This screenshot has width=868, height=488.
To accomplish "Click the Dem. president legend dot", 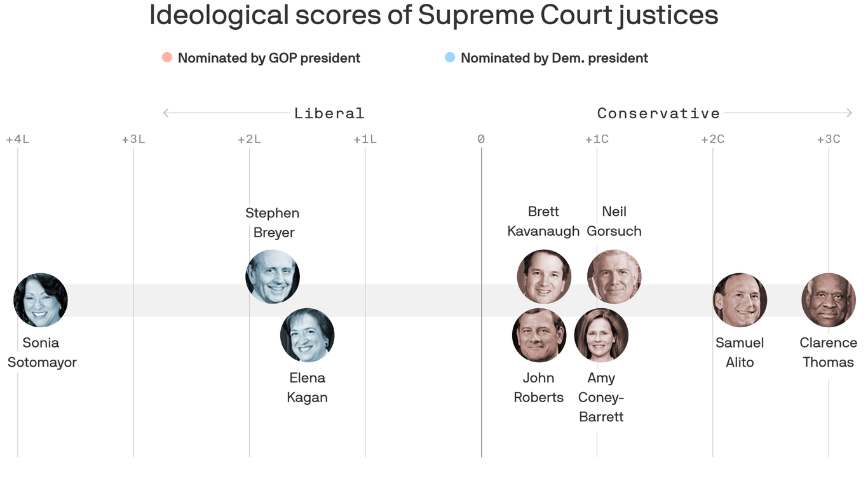I will pos(450,58).
